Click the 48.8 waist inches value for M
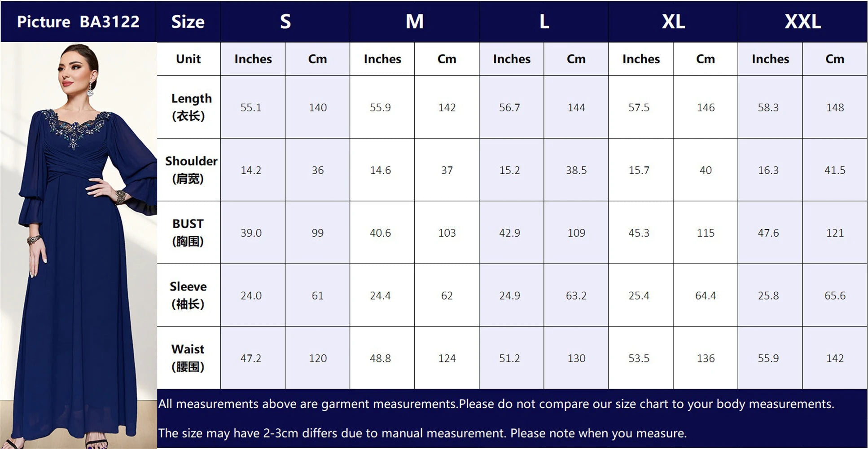Image resolution: width=868 pixels, height=449 pixels. [x=380, y=358]
